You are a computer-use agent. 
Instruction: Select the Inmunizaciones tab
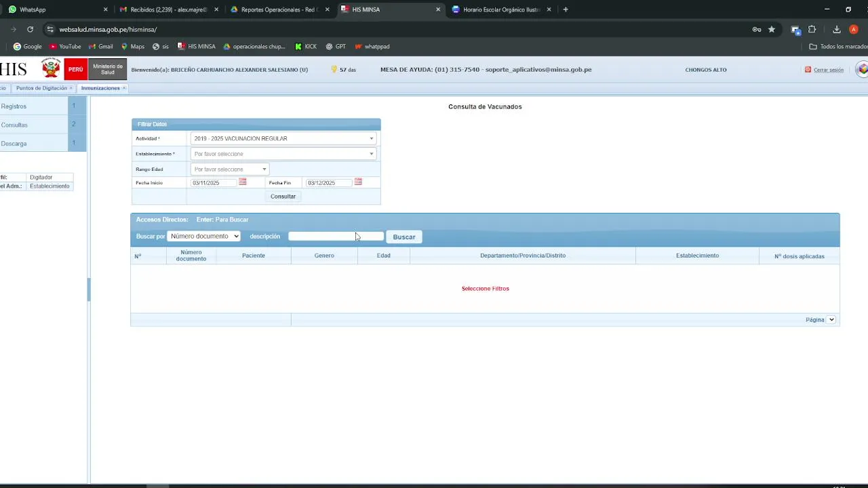pos(100,88)
